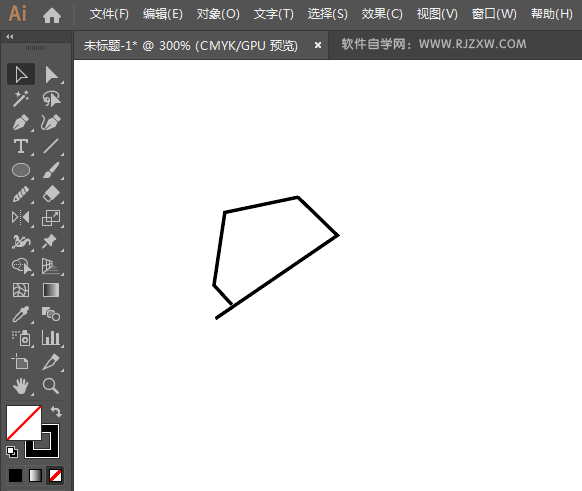582x491 pixels.
Task: Activate the Type tool
Action: click(x=21, y=146)
